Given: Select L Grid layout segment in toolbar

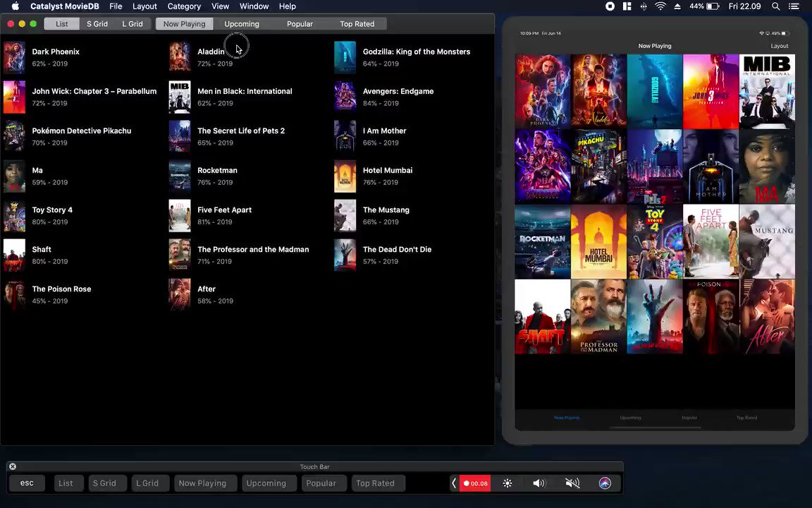Looking at the screenshot, I should [x=133, y=24].
